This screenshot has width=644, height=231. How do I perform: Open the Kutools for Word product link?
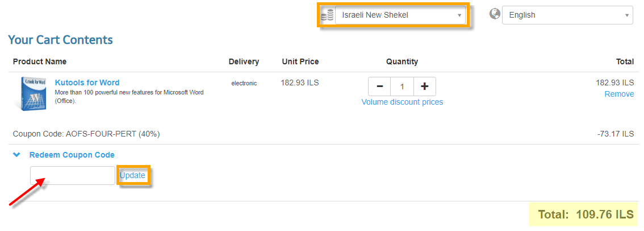[x=87, y=82]
